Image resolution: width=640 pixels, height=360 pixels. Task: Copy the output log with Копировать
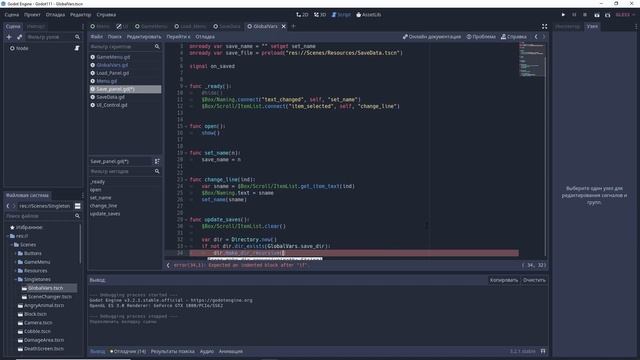point(504,280)
